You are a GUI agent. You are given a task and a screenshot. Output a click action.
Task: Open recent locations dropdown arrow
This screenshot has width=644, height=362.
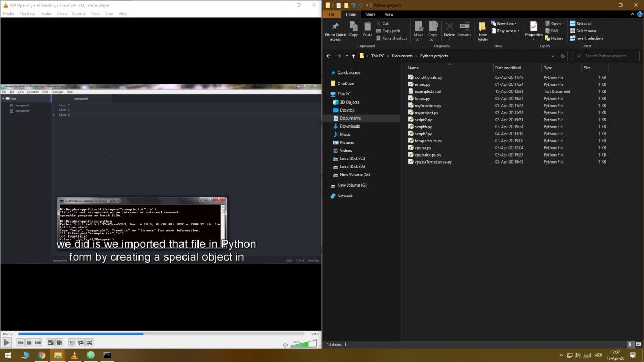coord(347,56)
